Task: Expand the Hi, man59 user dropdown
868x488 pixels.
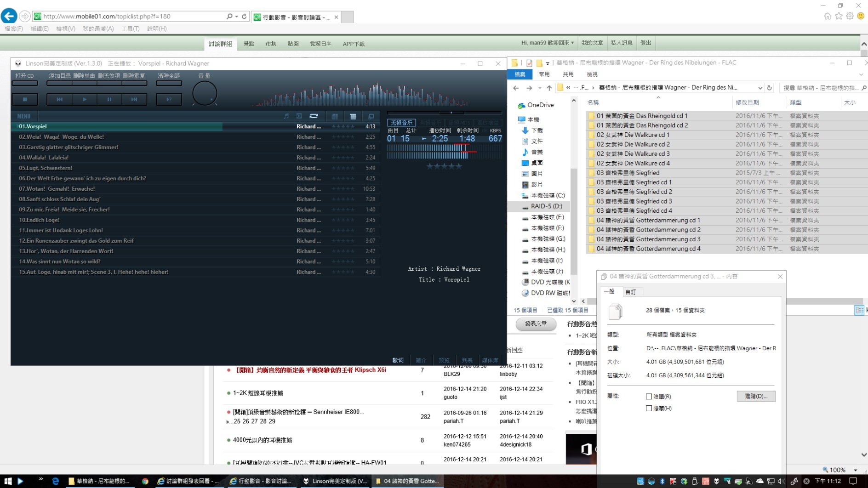Action: pyautogui.click(x=547, y=43)
